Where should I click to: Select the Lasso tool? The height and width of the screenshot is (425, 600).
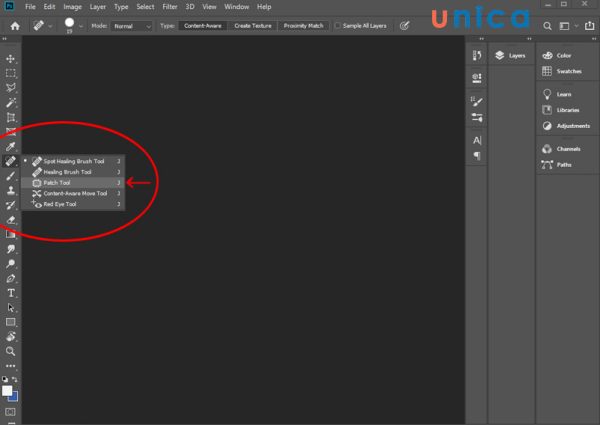[x=10, y=88]
